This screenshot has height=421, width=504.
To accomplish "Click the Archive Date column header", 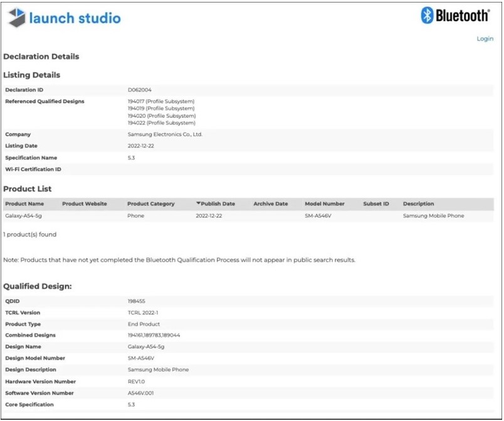I will (x=270, y=204).
